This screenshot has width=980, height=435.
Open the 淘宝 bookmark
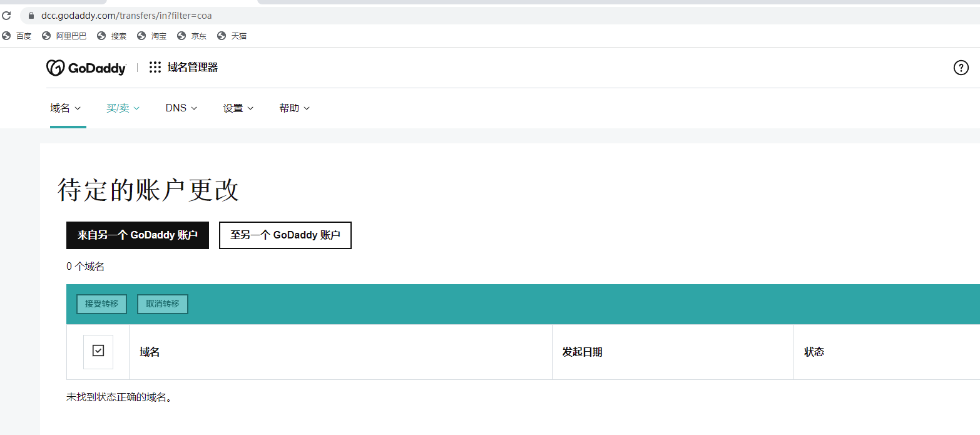click(x=152, y=36)
